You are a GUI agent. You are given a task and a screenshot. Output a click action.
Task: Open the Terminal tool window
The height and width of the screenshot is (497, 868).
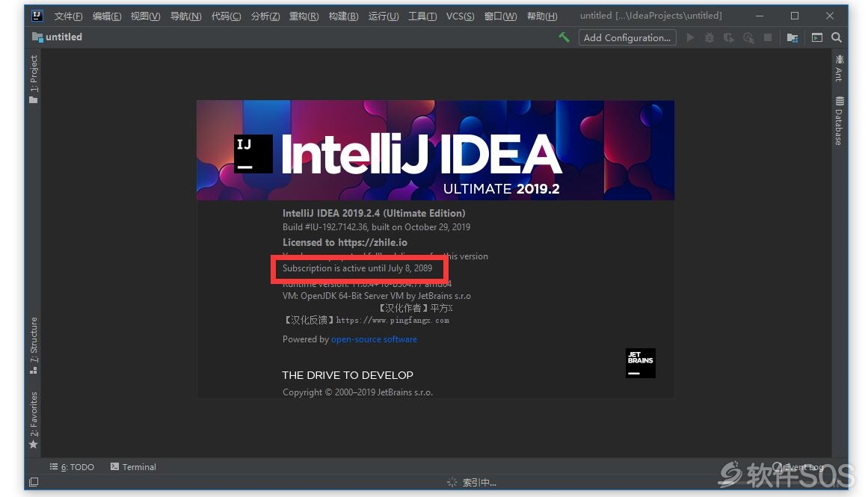[x=133, y=467]
